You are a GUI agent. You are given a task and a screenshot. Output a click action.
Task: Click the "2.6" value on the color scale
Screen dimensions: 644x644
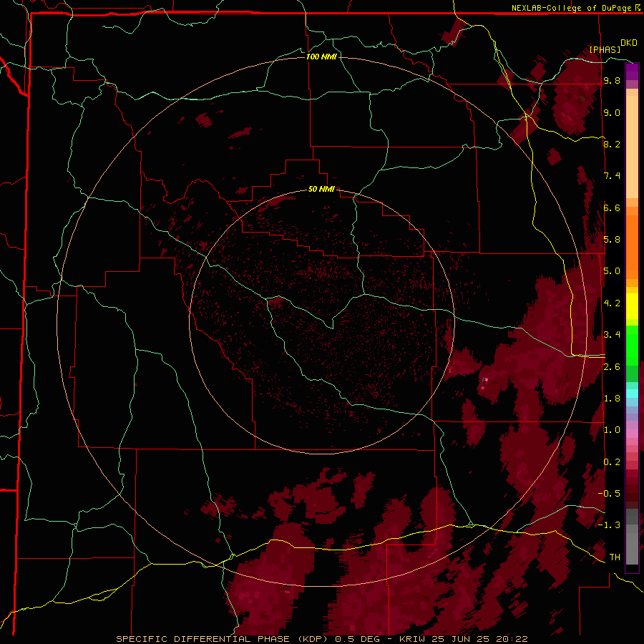pyautogui.click(x=612, y=367)
